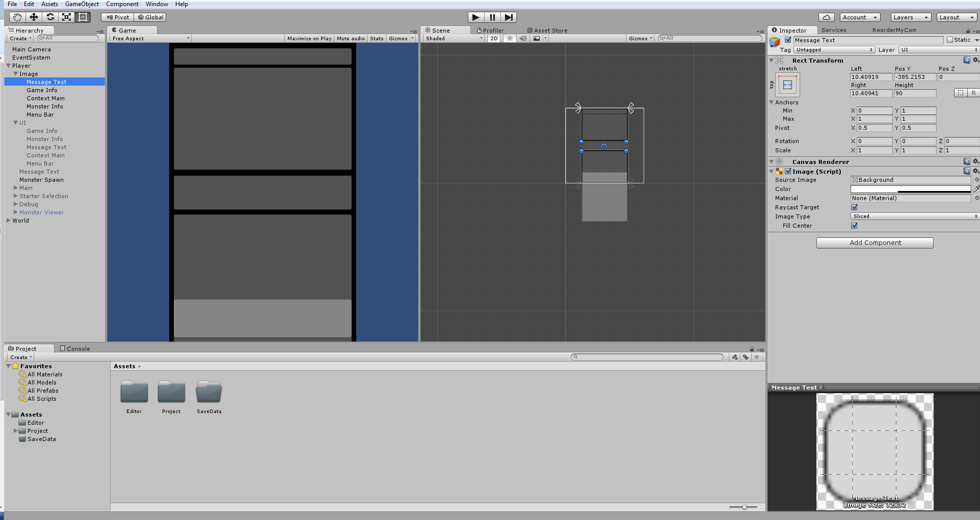The width and height of the screenshot is (980, 520).
Task: Toggle scene audio icon in Scene view
Action: [x=523, y=38]
